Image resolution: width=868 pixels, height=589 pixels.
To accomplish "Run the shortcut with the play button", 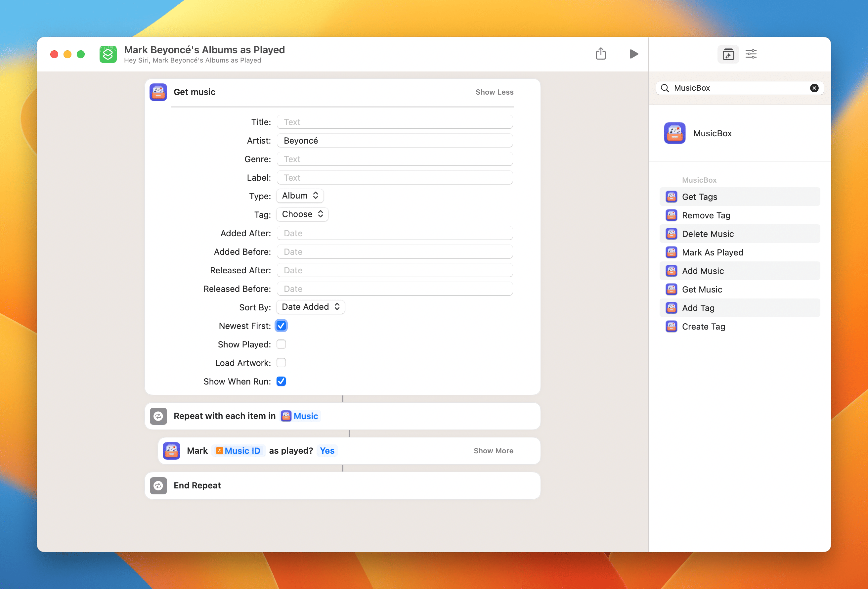I will (633, 54).
